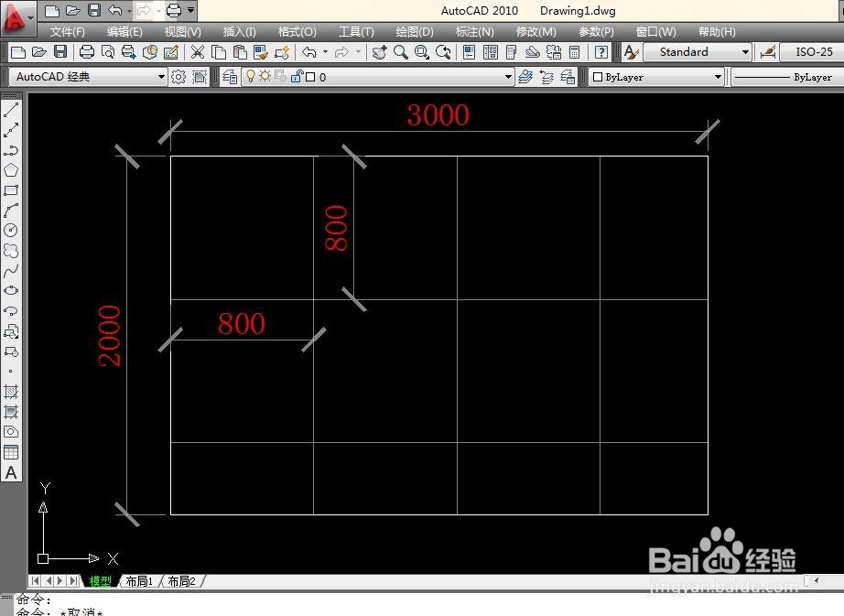Click the Zoom Previous icon
Image resolution: width=844 pixels, height=616 pixels.
tap(443, 52)
